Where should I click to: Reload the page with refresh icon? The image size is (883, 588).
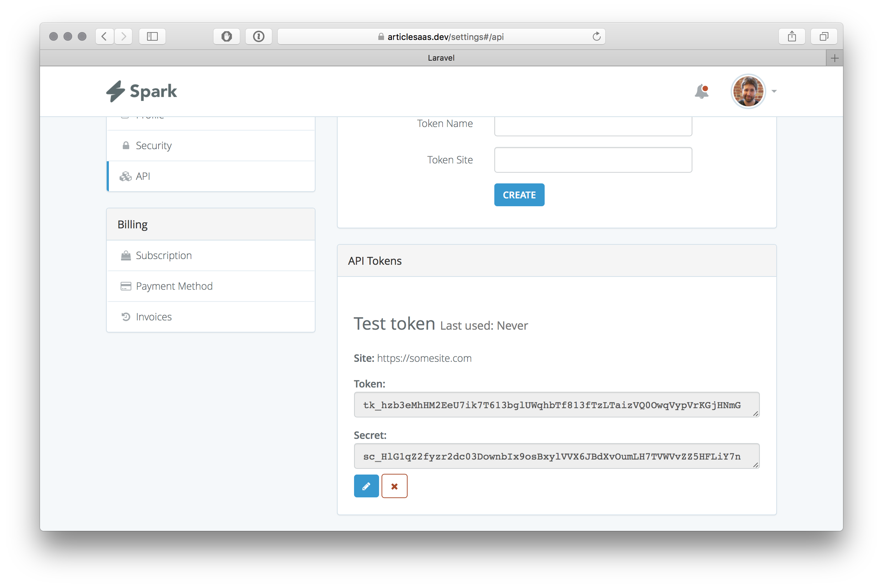coord(596,36)
